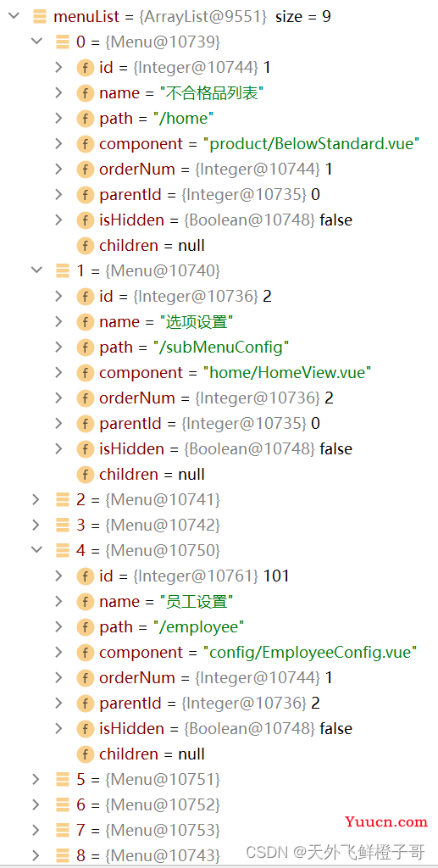Expand element 5 Menu@10751
The image size is (438, 868).
tap(36, 780)
